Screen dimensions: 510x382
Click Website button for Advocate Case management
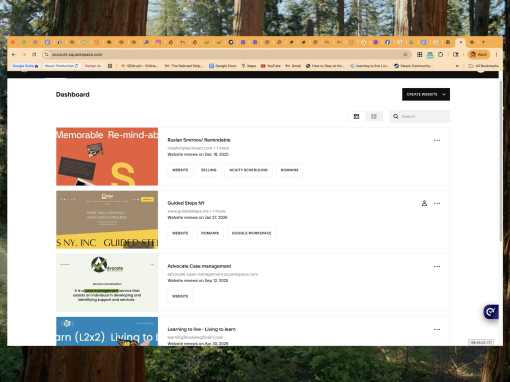tap(180, 296)
